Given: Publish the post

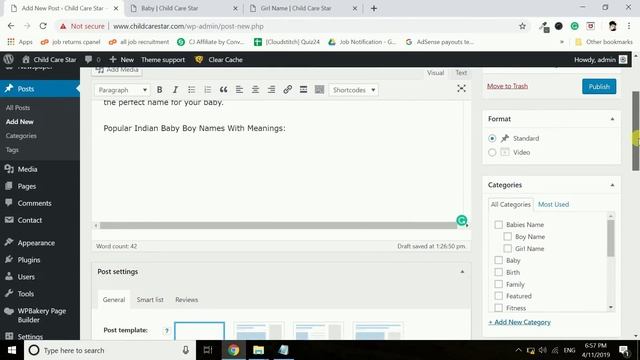Looking at the screenshot, I should tap(599, 87).
